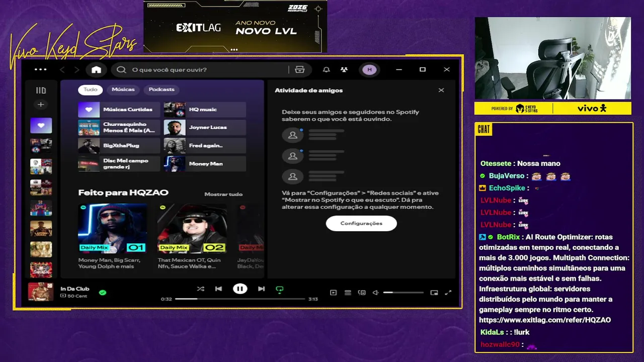Screen dimensions: 644x362
Task: Skip to previous track
Action: coord(218,289)
